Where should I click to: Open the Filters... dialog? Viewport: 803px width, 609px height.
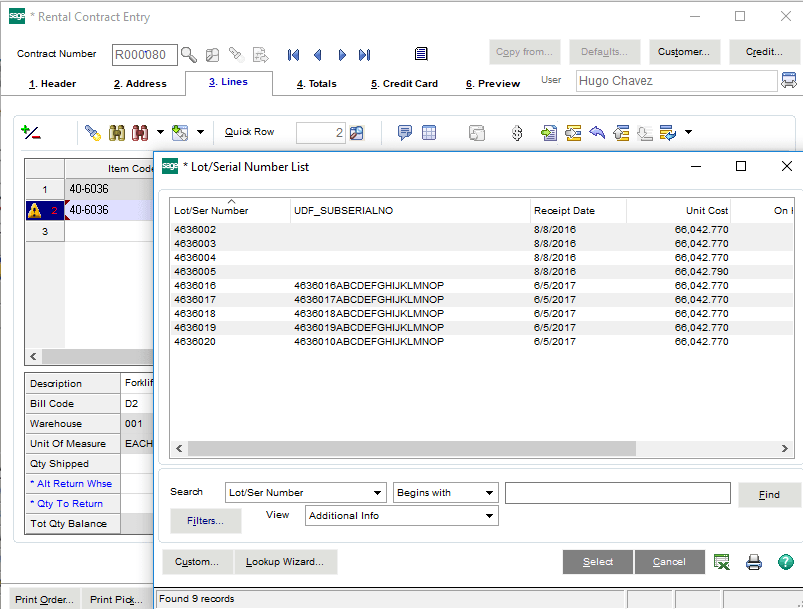click(x=205, y=521)
